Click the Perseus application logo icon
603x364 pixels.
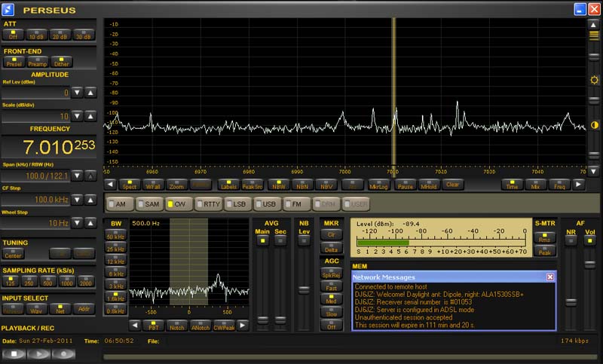click(8, 10)
